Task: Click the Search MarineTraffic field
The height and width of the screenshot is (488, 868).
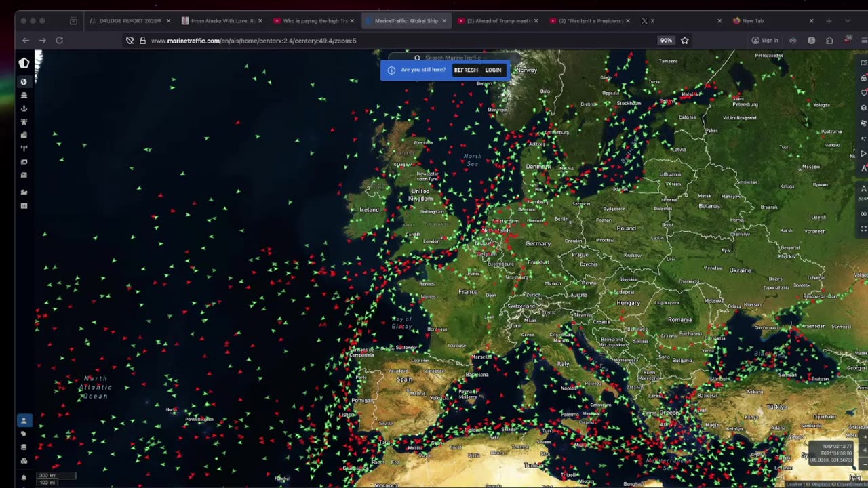Action: (x=456, y=58)
